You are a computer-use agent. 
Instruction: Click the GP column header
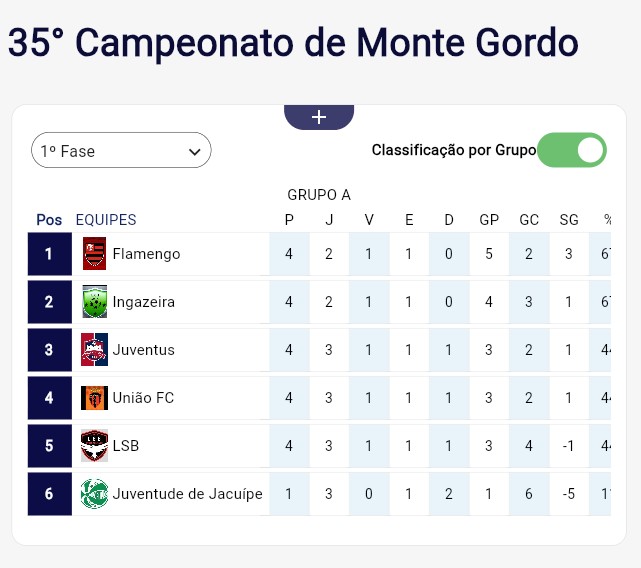point(489,220)
